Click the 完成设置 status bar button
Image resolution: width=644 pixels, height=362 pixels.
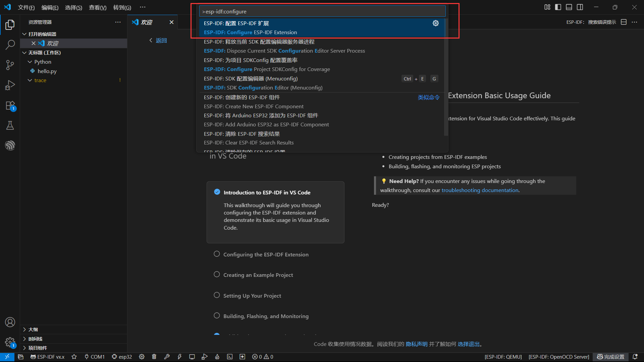610,357
